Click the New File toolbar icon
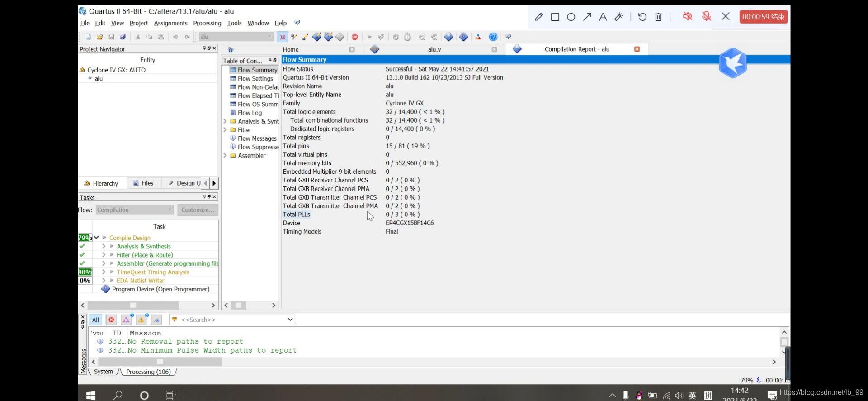 pos(88,37)
